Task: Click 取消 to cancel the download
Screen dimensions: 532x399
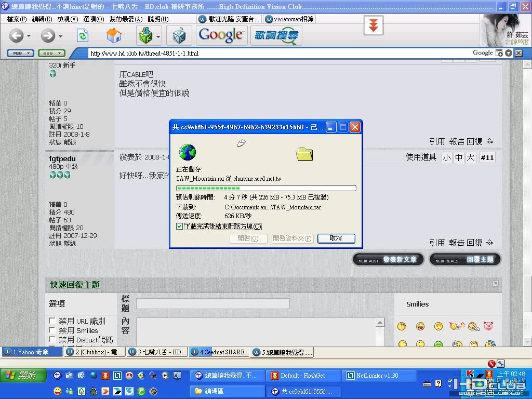Action: click(336, 238)
